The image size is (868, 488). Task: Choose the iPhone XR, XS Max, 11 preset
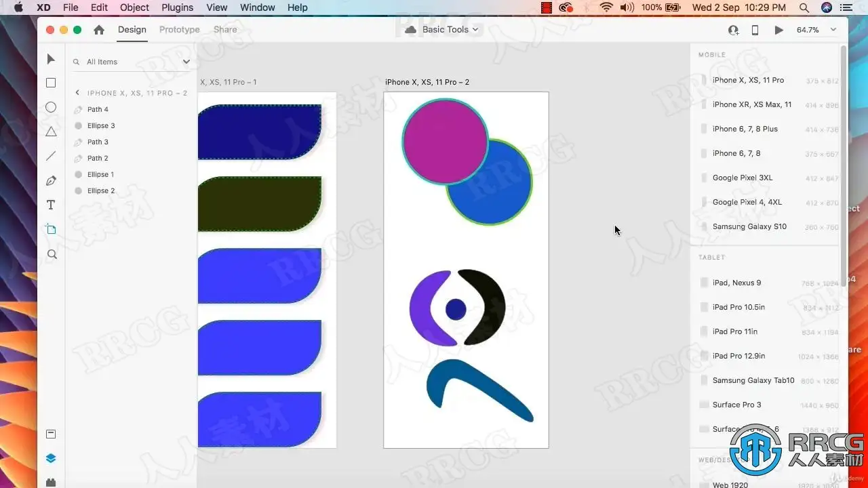(769, 104)
